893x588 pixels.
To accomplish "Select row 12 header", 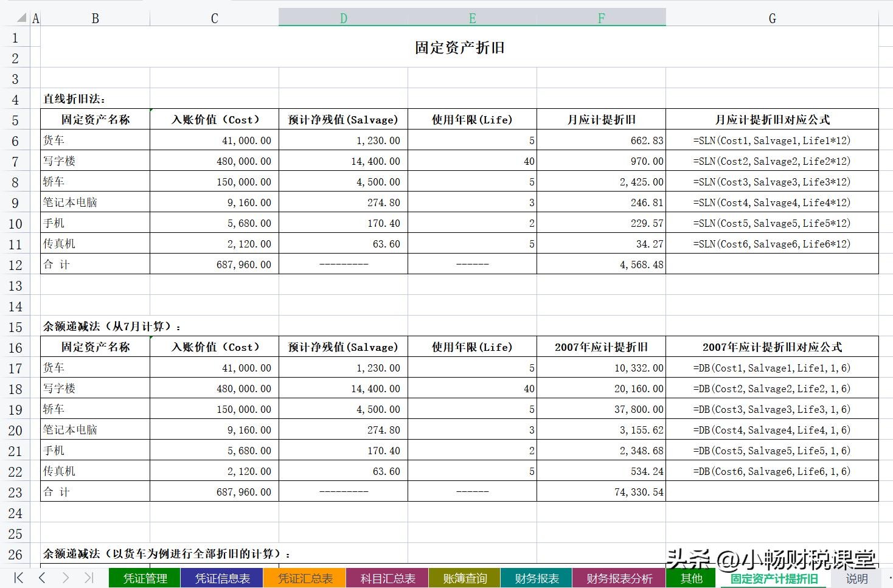I will (15, 265).
